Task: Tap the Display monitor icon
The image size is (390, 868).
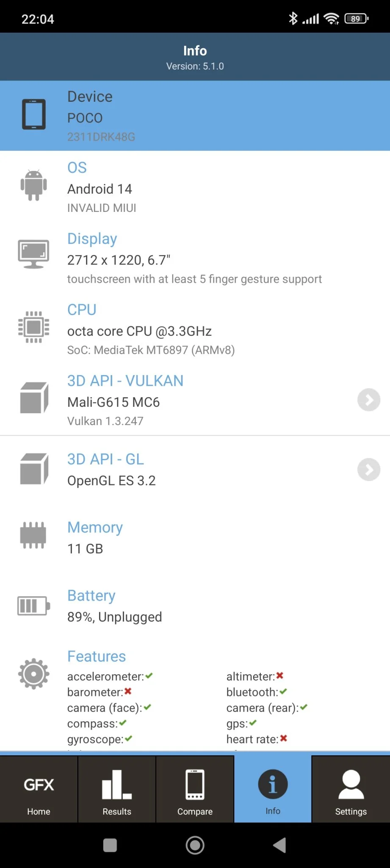Action: coord(33,254)
